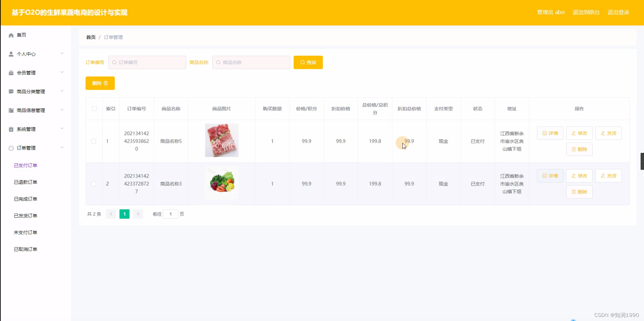Open the 已退款订单 menu item
The height and width of the screenshot is (321, 644).
tap(25, 182)
